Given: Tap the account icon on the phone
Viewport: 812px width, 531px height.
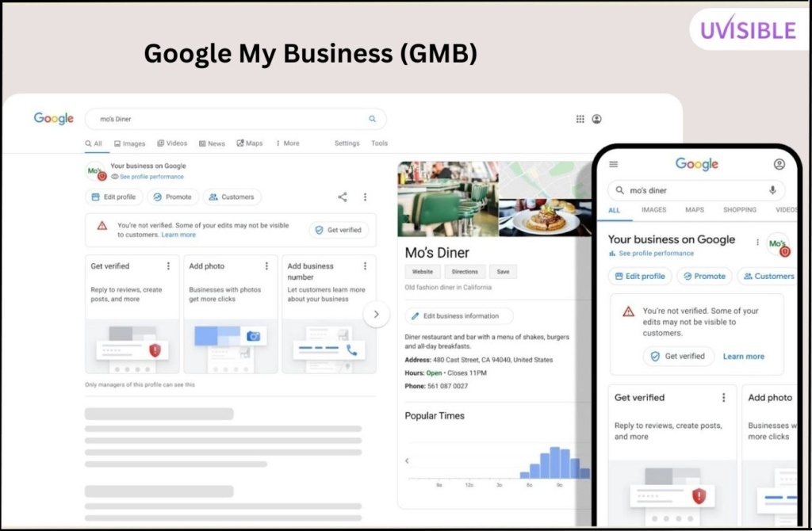Looking at the screenshot, I should click(779, 164).
